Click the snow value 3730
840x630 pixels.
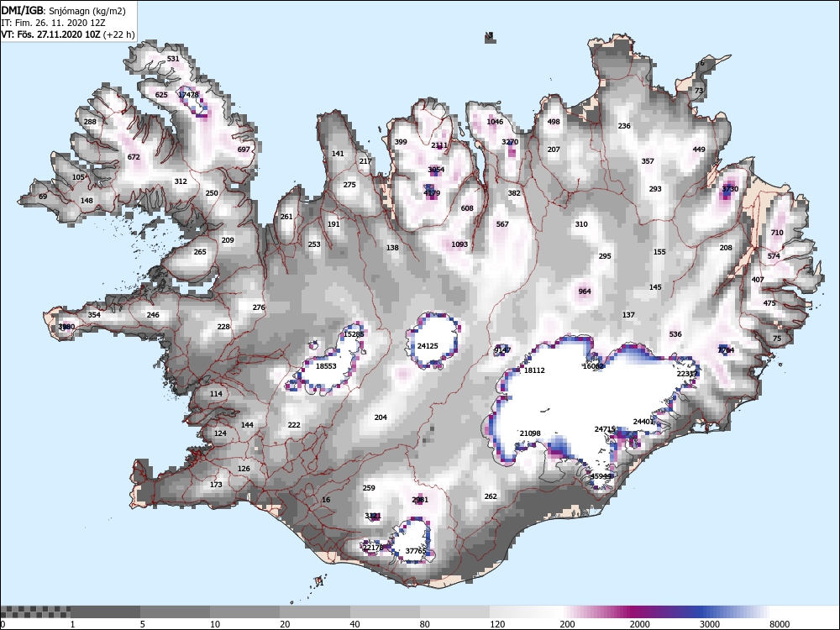(730, 189)
